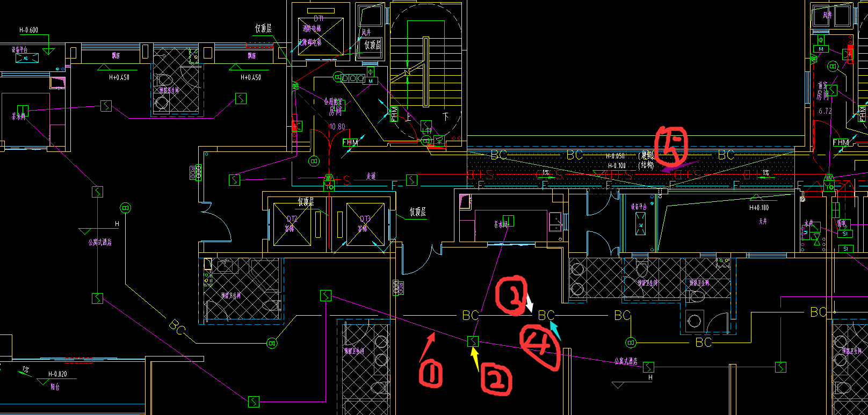
Task: Select S detector directly above left 公寓式酒店 label
Action: point(97,192)
